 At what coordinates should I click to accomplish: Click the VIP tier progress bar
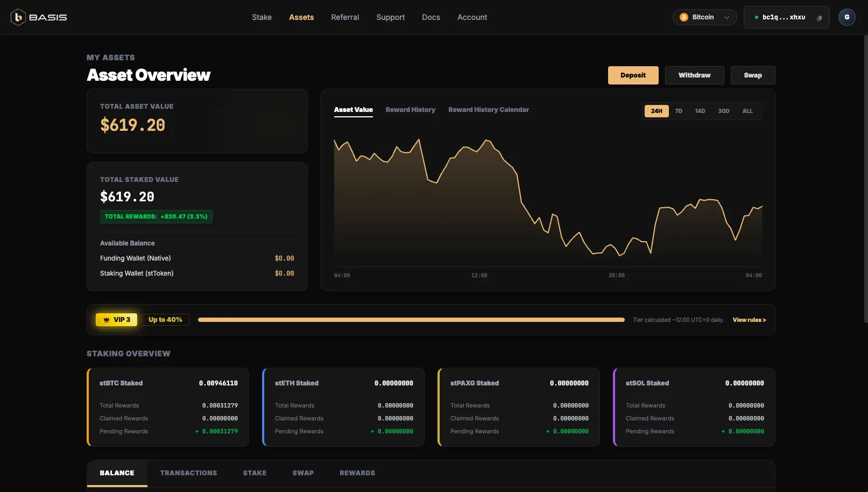[411, 320]
